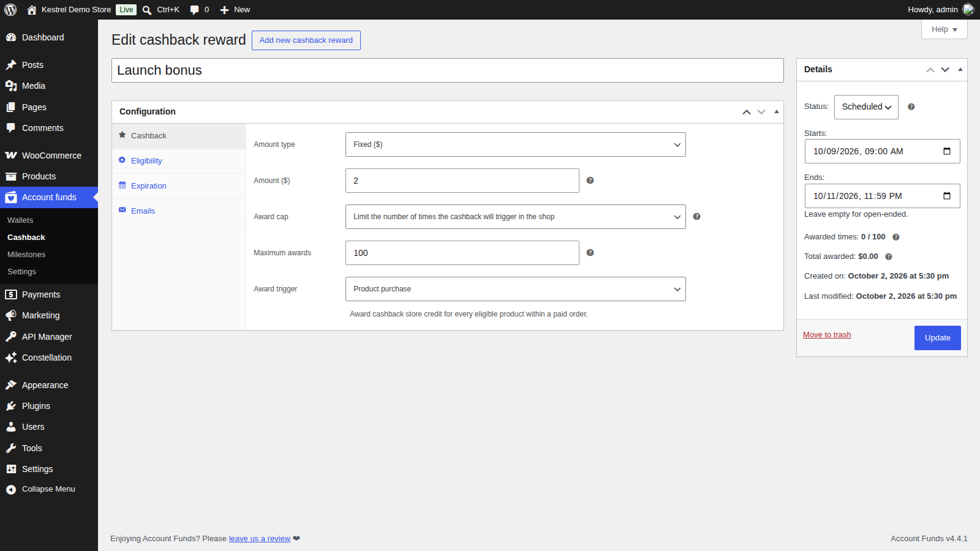This screenshot has height=551, width=980.
Task: Toggle the Configuration panel collapse arrow
Action: pyautogui.click(x=777, y=112)
